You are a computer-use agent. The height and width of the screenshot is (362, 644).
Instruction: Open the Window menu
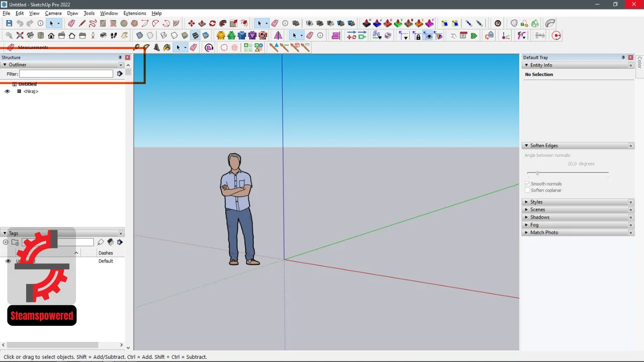109,13
